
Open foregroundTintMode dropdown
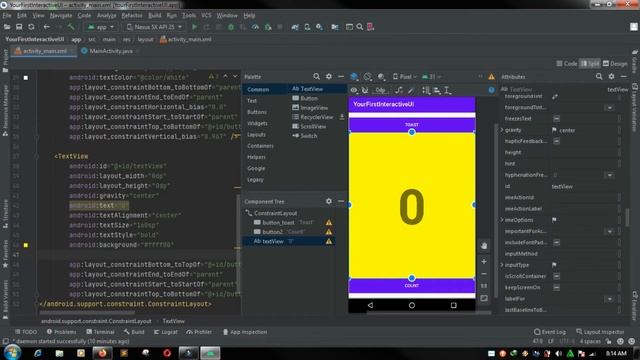click(609, 108)
